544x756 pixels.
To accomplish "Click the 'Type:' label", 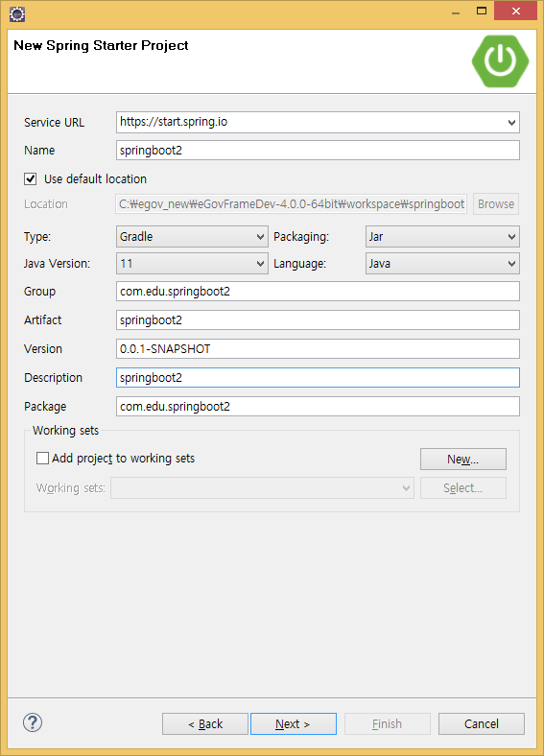I will tap(37, 237).
